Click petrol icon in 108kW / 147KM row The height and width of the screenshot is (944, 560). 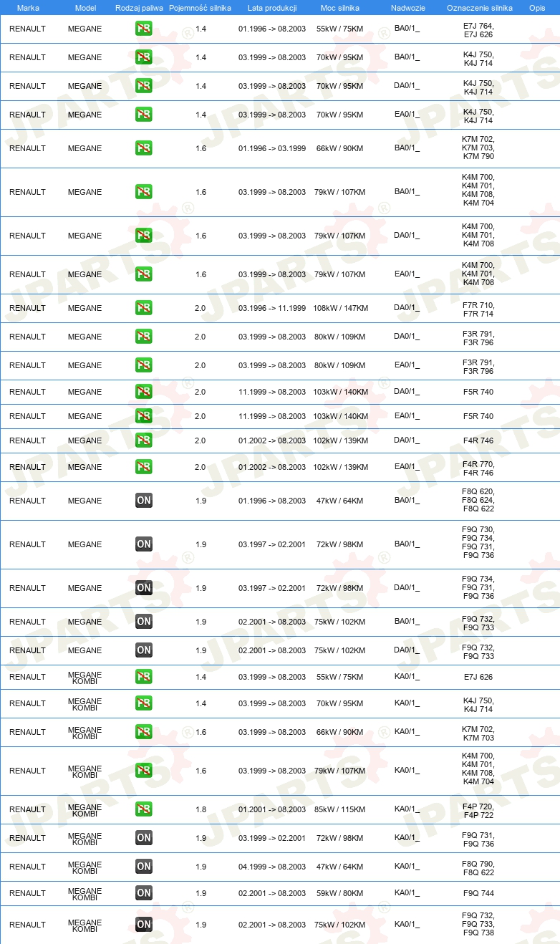[144, 308]
